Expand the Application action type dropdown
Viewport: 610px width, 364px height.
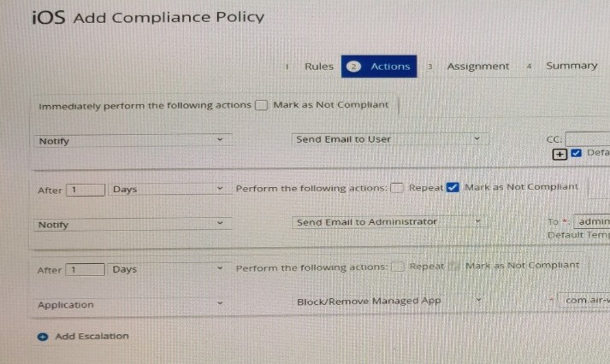pos(133,304)
